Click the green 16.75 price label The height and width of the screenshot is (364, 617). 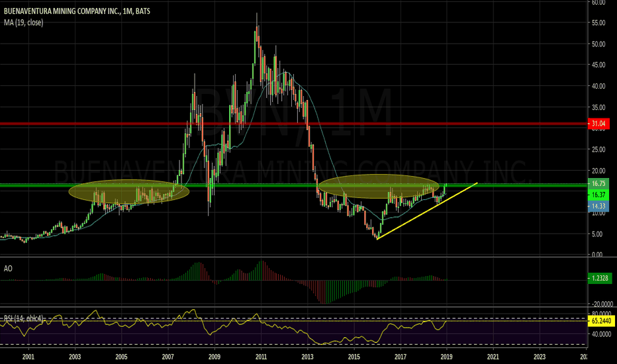click(598, 183)
